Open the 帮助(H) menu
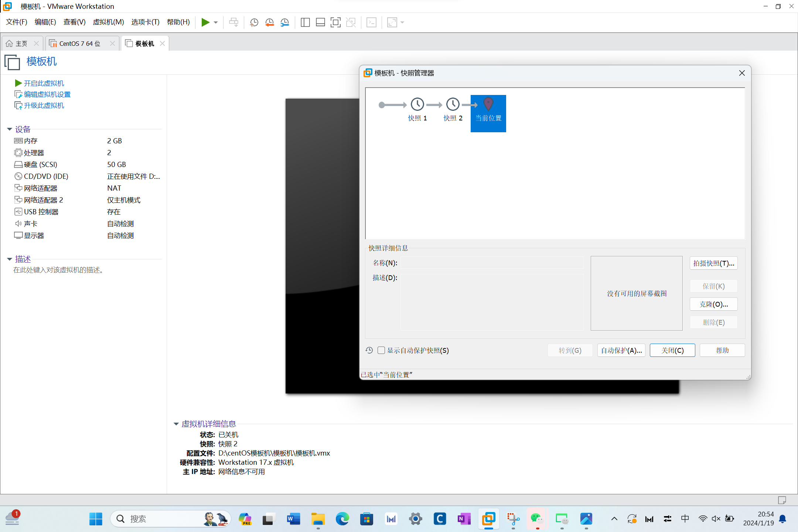798x532 pixels. (x=178, y=22)
